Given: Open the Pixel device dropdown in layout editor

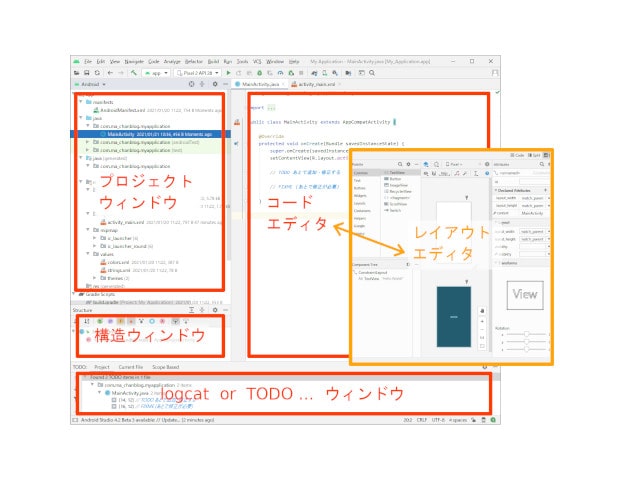Looking at the screenshot, I should (x=454, y=164).
